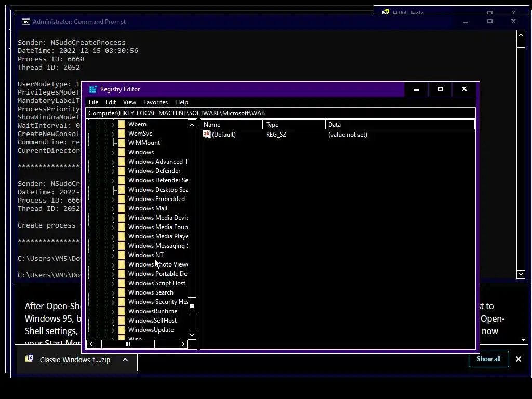
Task: Click the Command Prompt title bar icon
Action: click(x=26, y=22)
